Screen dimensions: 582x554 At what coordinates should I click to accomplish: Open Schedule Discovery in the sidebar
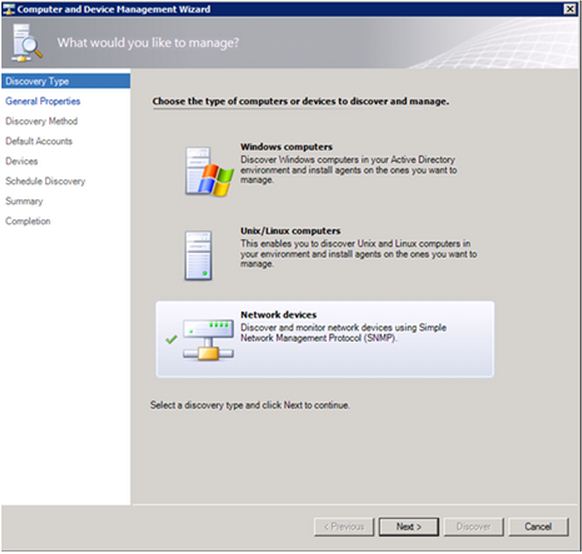tap(45, 181)
